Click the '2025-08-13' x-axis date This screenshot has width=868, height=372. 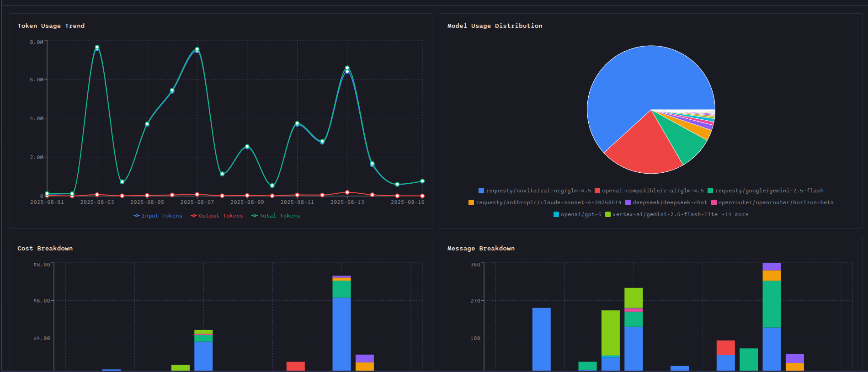tap(347, 202)
